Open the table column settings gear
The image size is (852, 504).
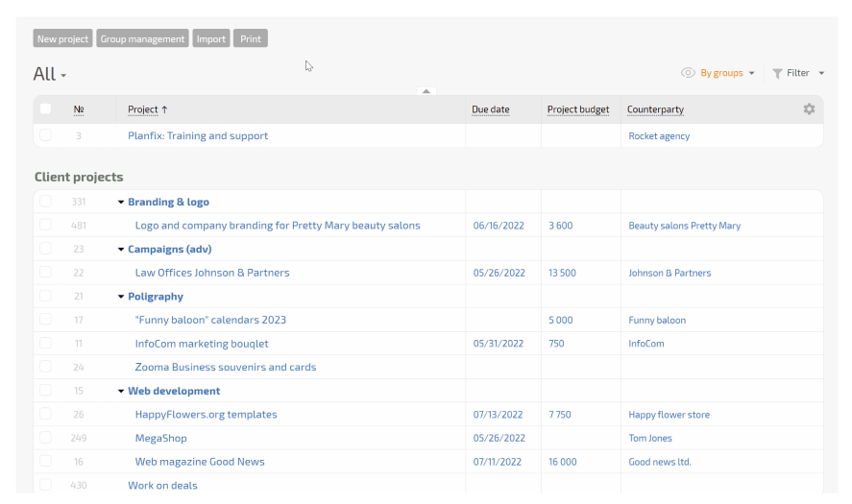coord(809,109)
